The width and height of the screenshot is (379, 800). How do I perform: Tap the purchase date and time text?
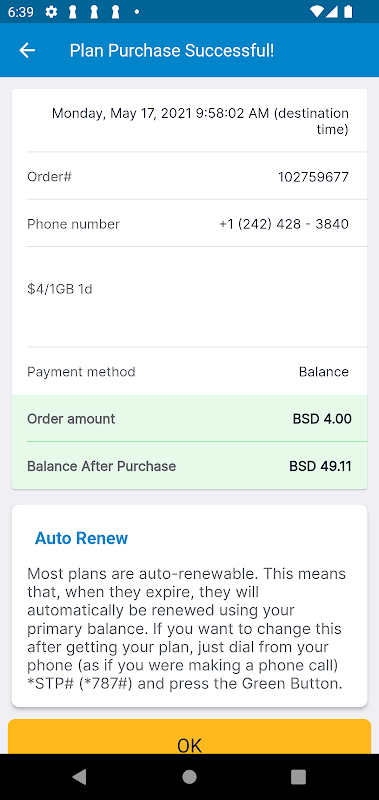200,121
